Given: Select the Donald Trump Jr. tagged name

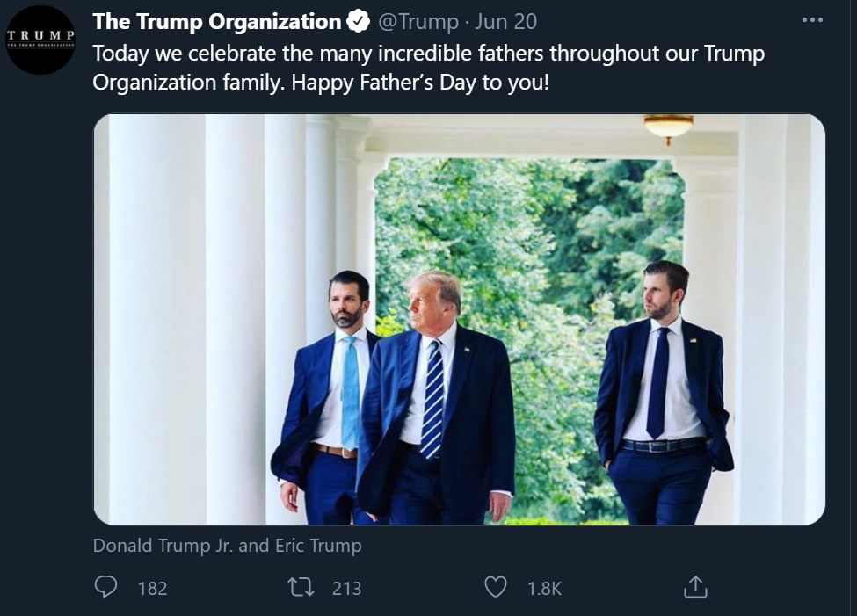Looking at the screenshot, I should [x=163, y=546].
